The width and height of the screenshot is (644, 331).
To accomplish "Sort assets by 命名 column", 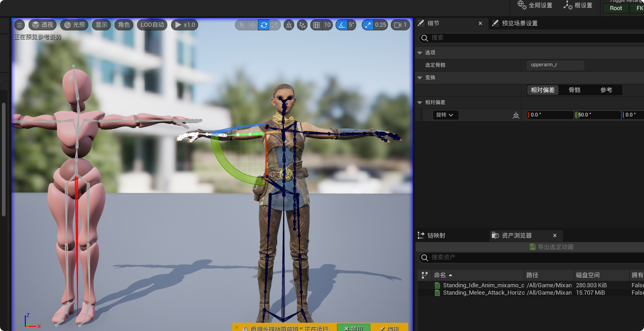I will 478,275.
